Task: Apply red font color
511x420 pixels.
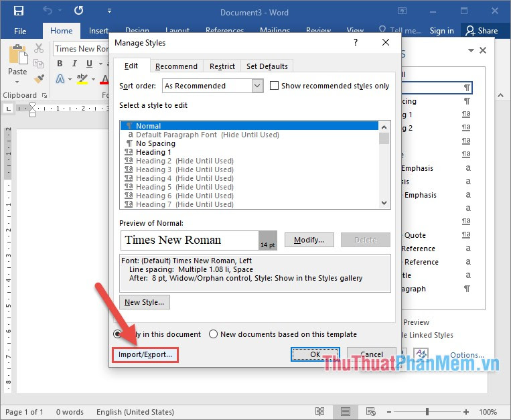Action: [104, 78]
